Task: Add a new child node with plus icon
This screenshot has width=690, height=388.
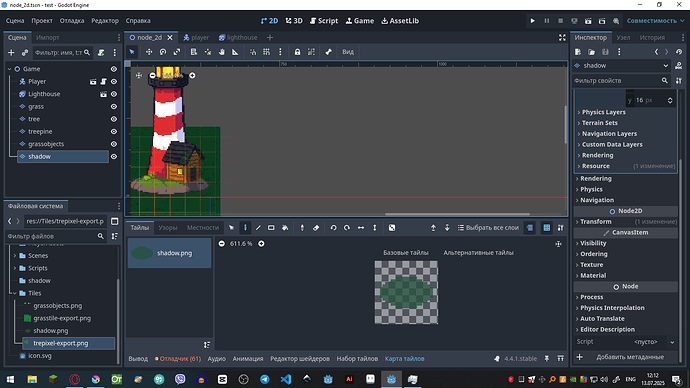Action: (11, 53)
